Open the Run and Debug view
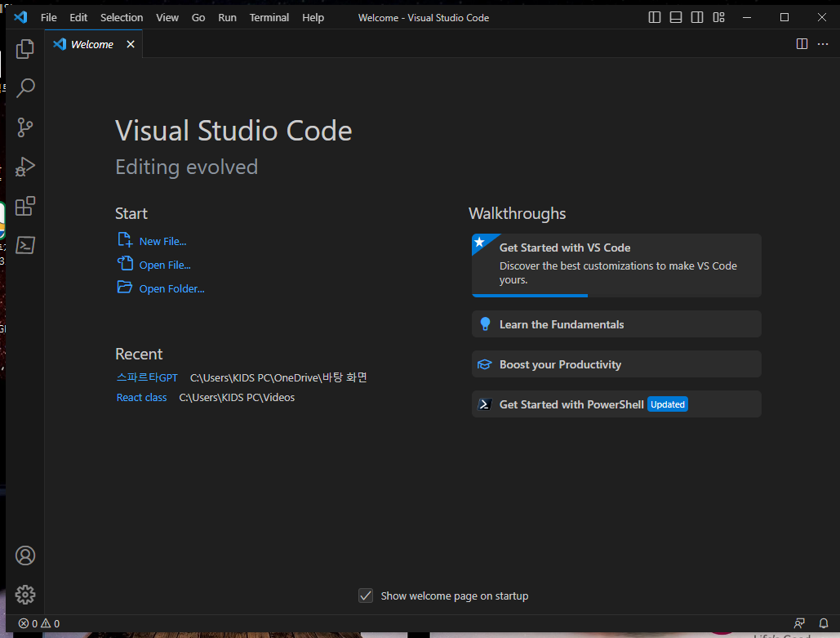 pos(24,167)
